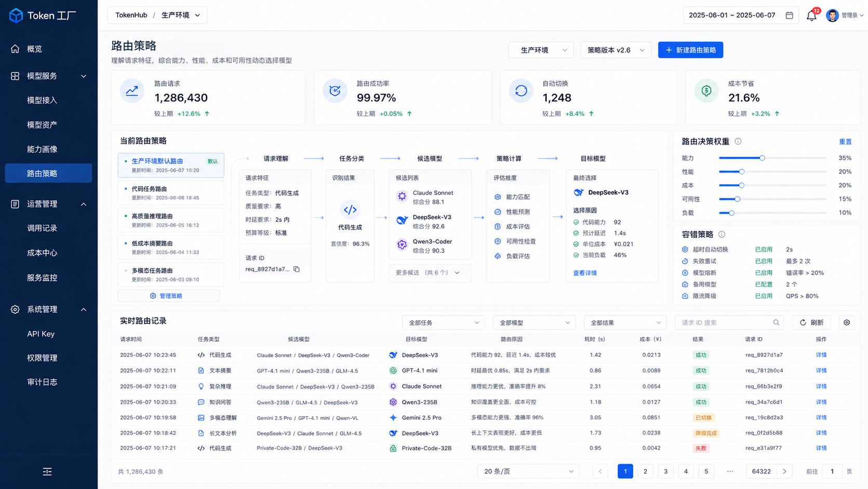Click info icon beside 路由决策权重
Viewport: 868px width, 489px height.
tap(738, 141)
